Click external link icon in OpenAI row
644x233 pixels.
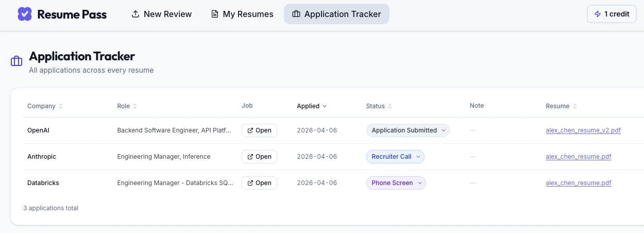coord(250,130)
